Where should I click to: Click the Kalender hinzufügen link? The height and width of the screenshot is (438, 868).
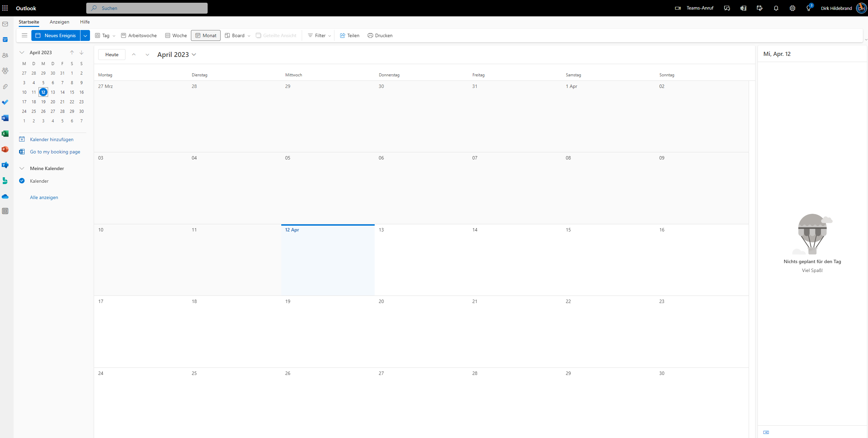[x=51, y=139]
